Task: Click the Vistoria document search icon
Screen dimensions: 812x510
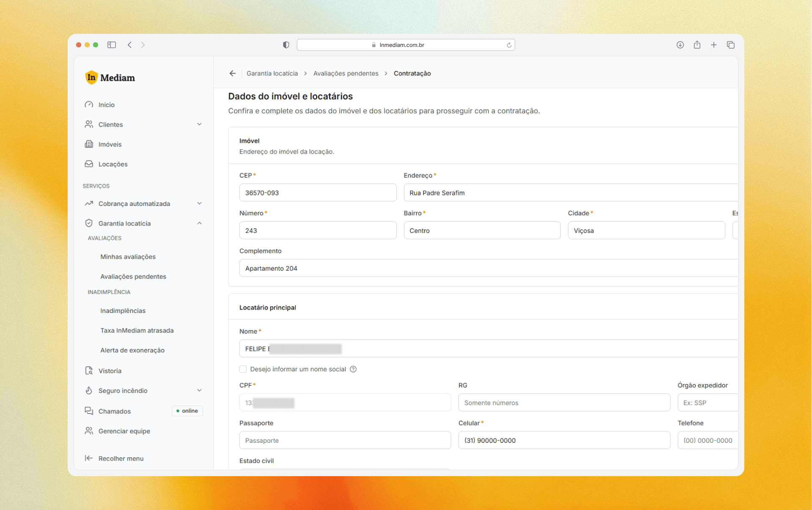Action: click(x=89, y=371)
